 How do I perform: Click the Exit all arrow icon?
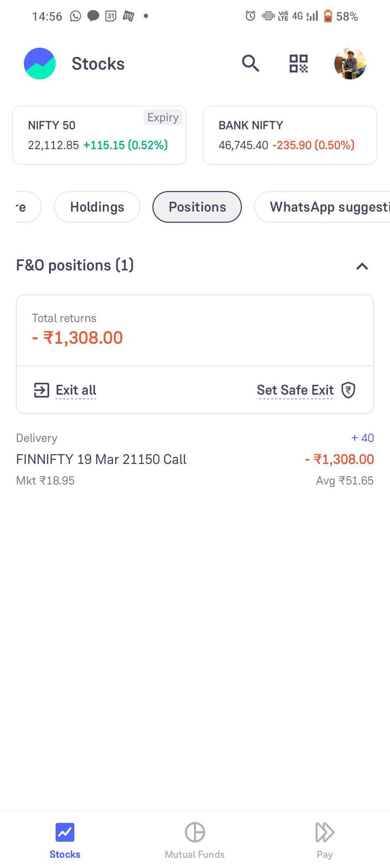point(42,390)
